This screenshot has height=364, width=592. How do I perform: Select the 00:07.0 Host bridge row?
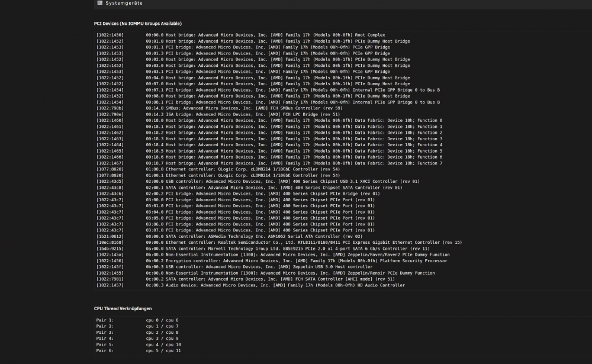[x=253, y=84]
